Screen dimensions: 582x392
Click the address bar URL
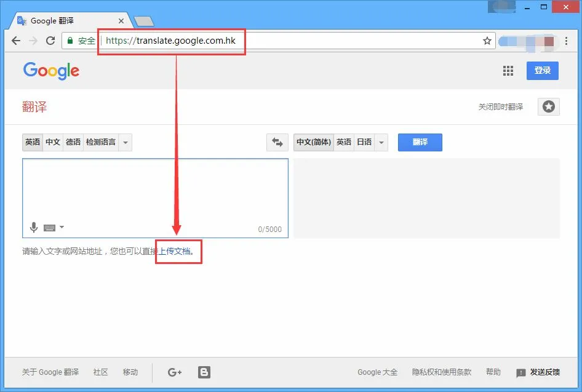coord(171,41)
